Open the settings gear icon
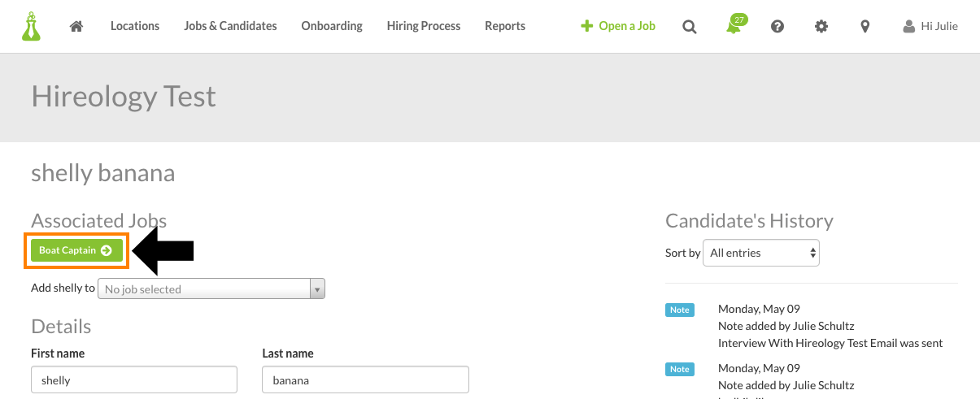 click(821, 26)
